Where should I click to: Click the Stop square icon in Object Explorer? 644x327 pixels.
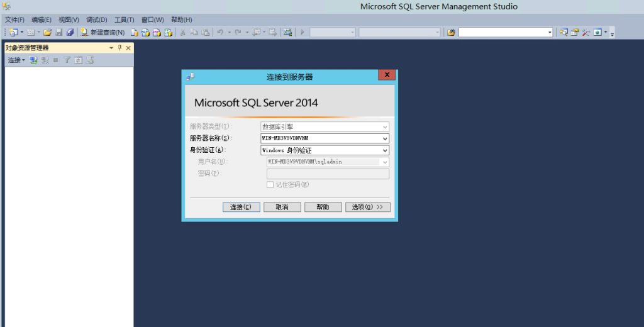(56, 60)
